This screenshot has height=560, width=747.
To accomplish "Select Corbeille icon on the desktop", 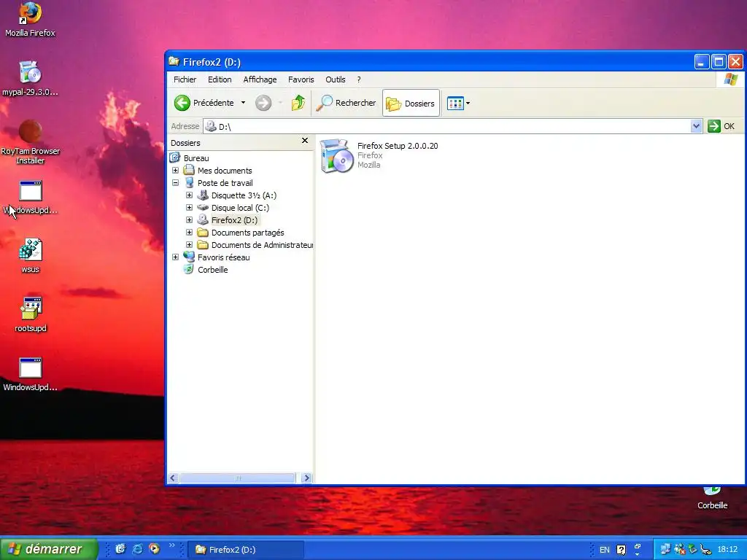I will 712,498.
